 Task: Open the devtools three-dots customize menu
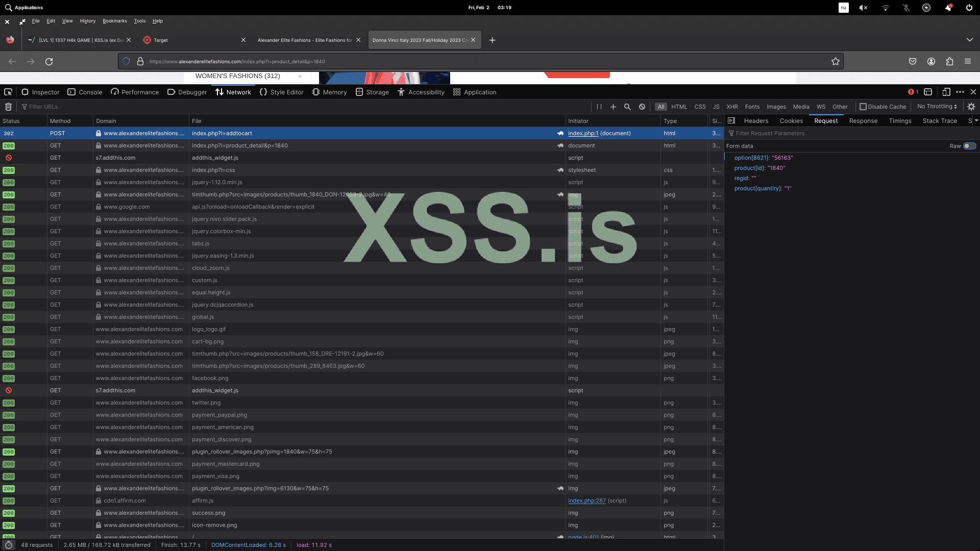pos(960,92)
